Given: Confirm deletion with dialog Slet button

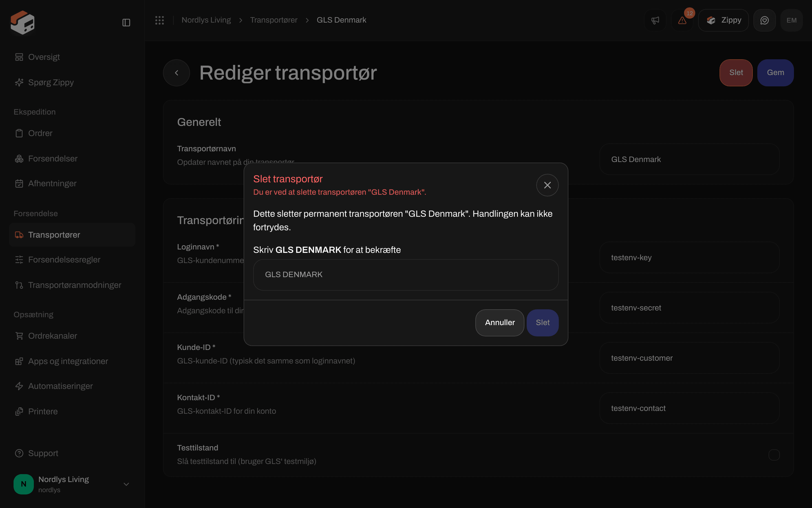Looking at the screenshot, I should click(542, 323).
